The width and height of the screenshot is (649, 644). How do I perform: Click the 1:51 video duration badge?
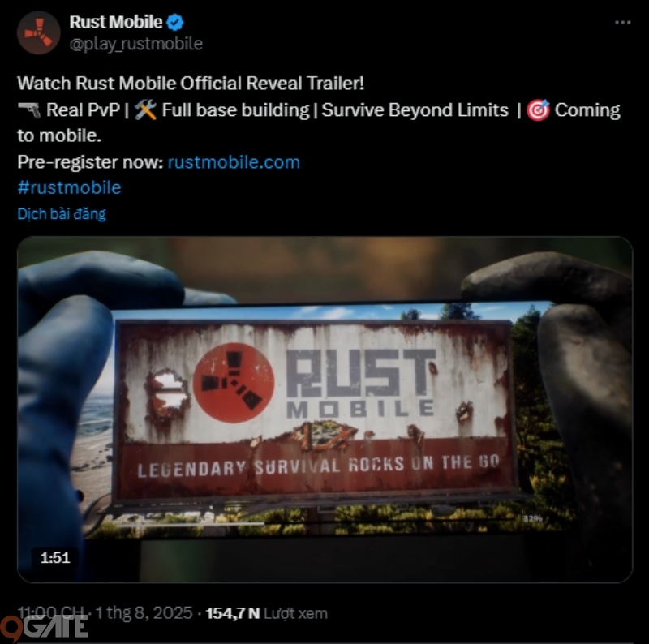click(x=55, y=558)
